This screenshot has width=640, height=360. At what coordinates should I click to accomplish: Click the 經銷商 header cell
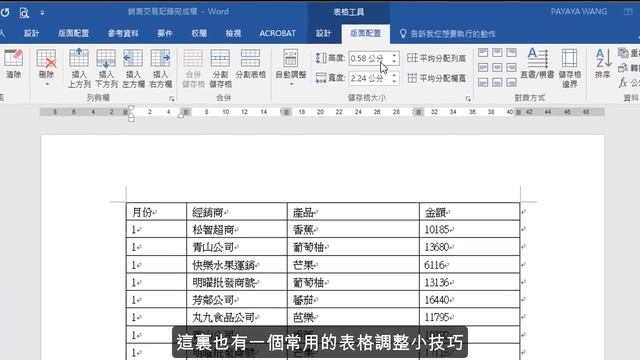pyautogui.click(x=237, y=212)
